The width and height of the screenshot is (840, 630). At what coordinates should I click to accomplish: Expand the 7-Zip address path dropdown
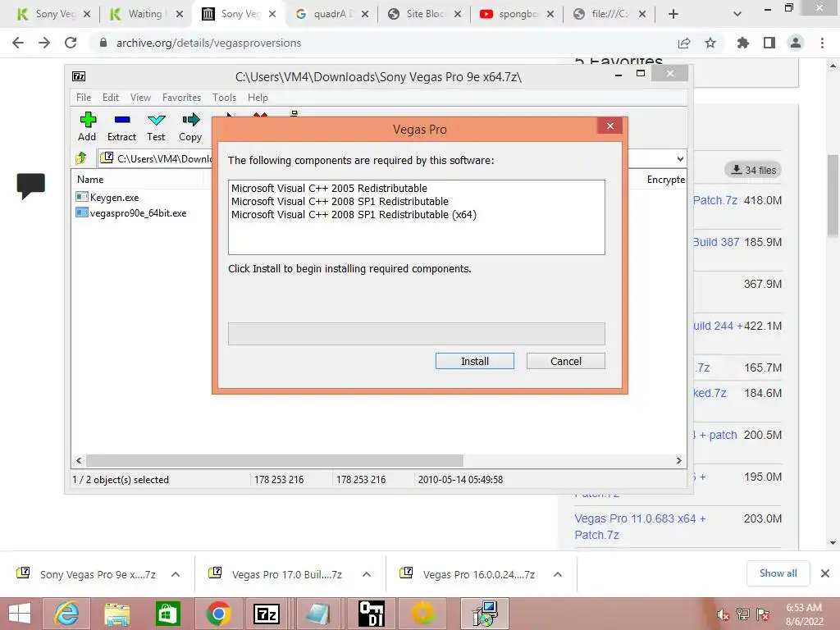680,158
